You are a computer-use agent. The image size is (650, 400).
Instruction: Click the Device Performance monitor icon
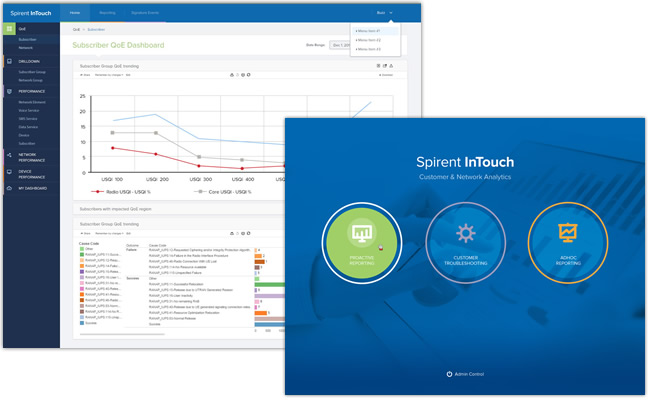(9, 172)
